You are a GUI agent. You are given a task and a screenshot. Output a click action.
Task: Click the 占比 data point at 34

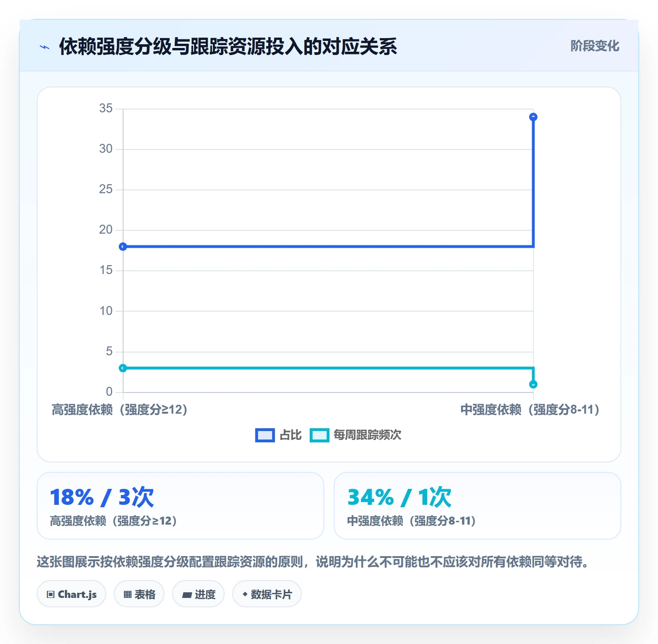tap(533, 117)
